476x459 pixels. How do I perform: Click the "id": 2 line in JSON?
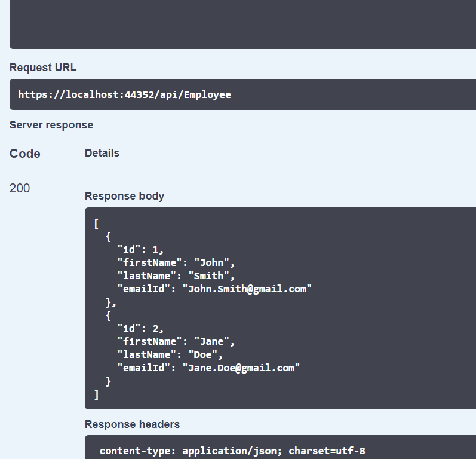pos(140,328)
